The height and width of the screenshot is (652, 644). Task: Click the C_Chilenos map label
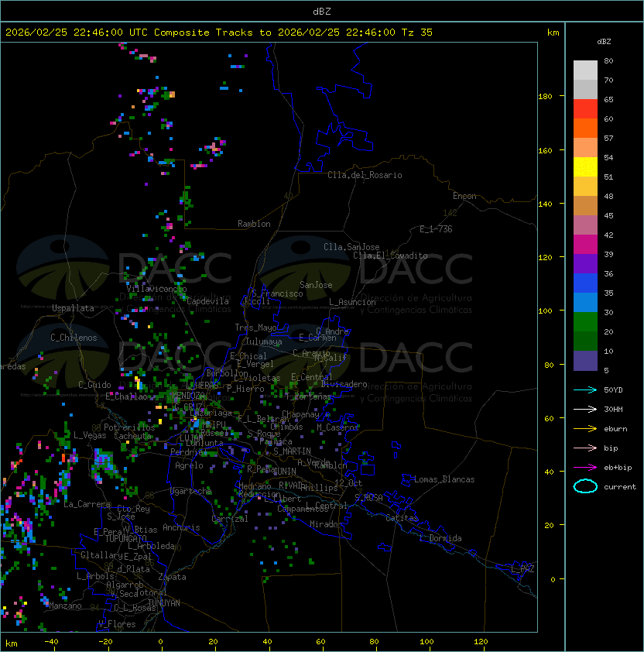[x=74, y=338]
